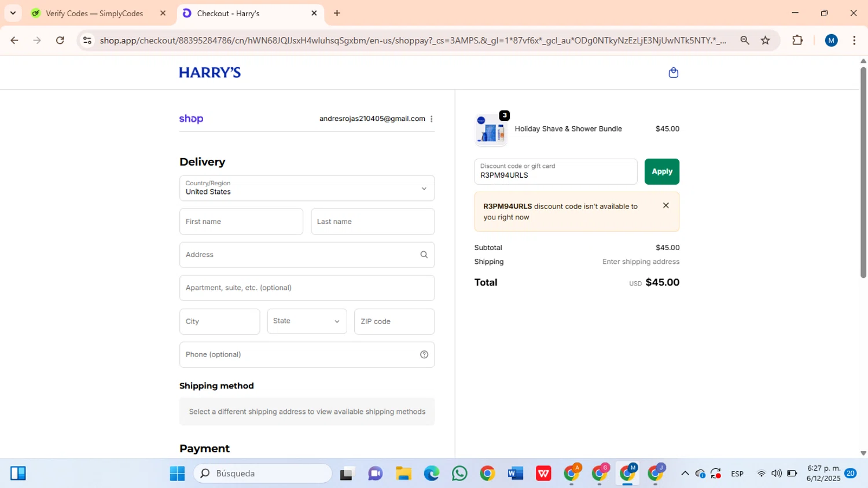
Task: Show hidden system tray icons
Action: (x=685, y=474)
